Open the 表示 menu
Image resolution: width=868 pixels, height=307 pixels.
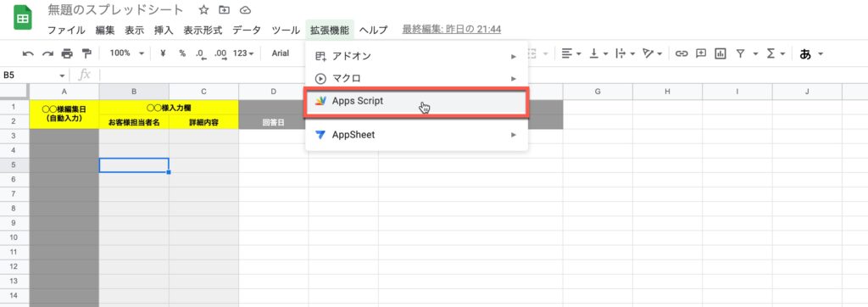[135, 30]
